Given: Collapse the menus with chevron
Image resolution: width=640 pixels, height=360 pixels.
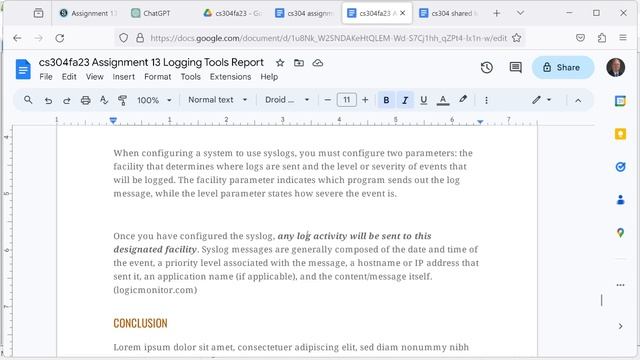Looking at the screenshot, I should 578,100.
